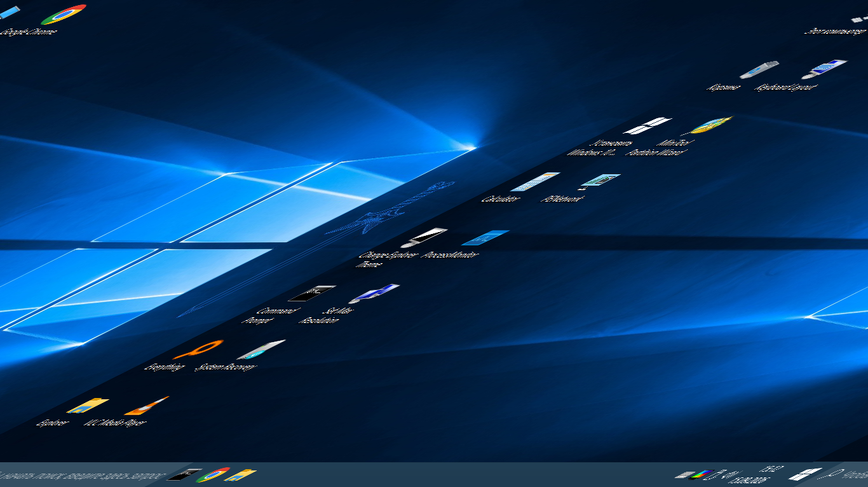Click the multicolored system tray icon
This screenshot has height=487, width=868.
point(702,474)
